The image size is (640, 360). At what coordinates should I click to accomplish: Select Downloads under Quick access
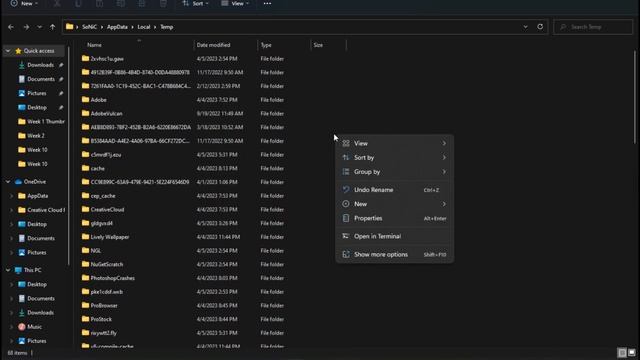40,65
